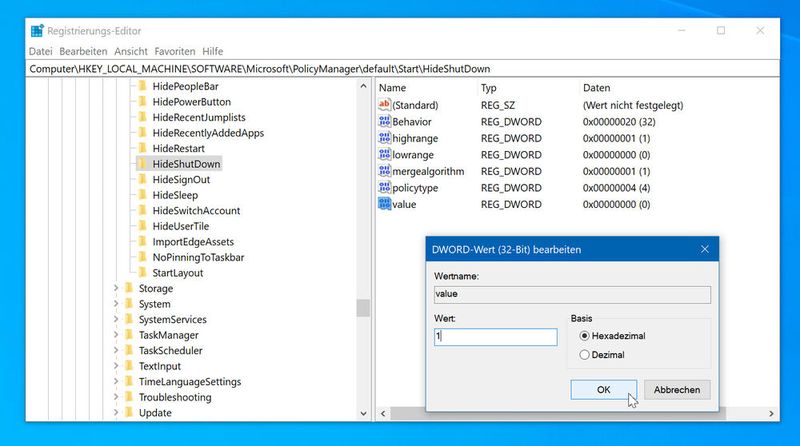800x446 pixels.
Task: Open the Ansicht menu
Action: (131, 51)
